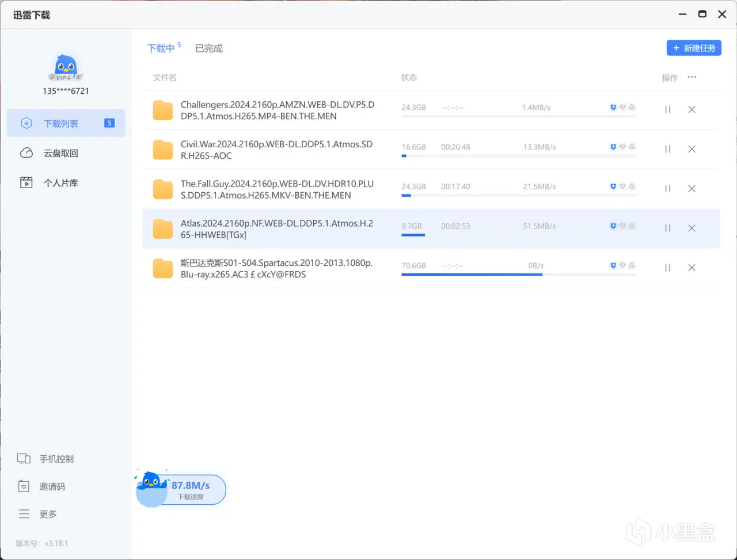Screen dimensions: 737x560
Task: Switch to the 已完成 tab
Action: 208,48
